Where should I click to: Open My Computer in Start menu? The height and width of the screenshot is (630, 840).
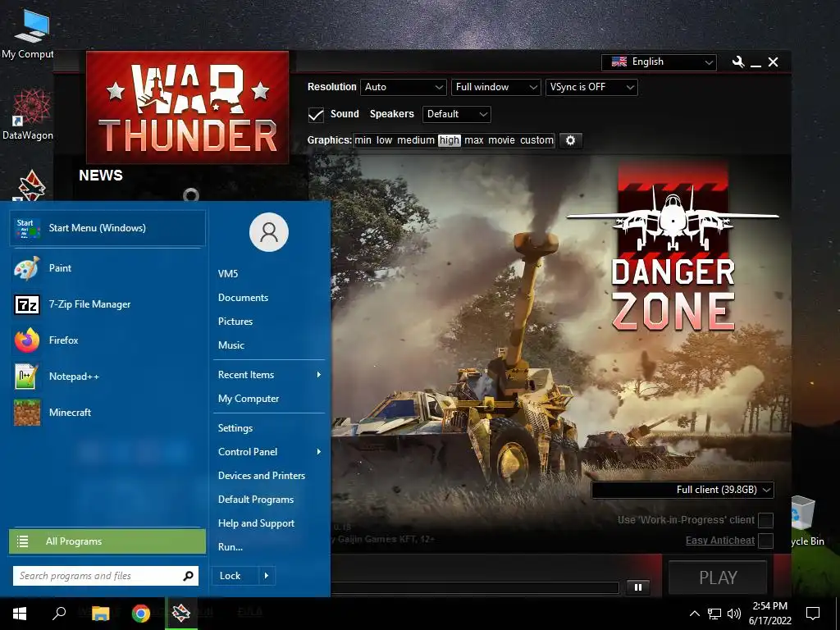coord(249,399)
